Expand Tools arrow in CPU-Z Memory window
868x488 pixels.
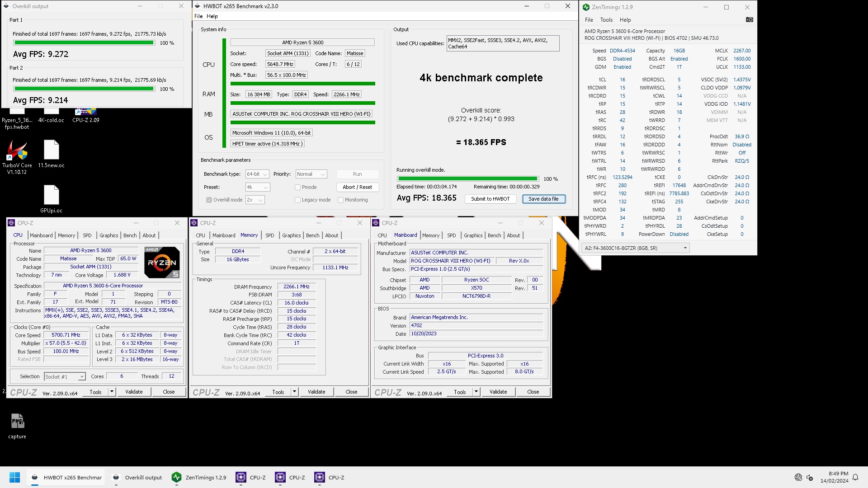[294, 392]
